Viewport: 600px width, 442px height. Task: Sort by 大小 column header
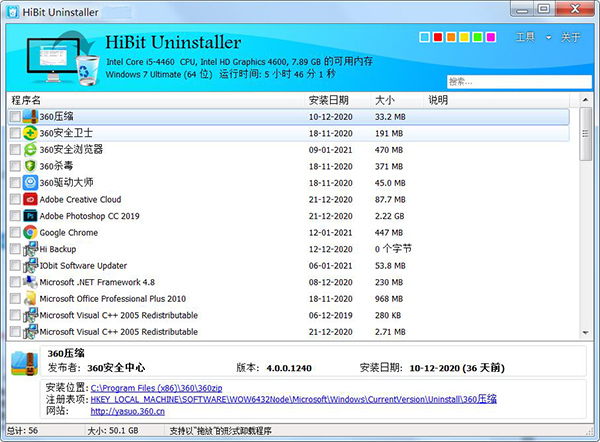[x=397, y=100]
